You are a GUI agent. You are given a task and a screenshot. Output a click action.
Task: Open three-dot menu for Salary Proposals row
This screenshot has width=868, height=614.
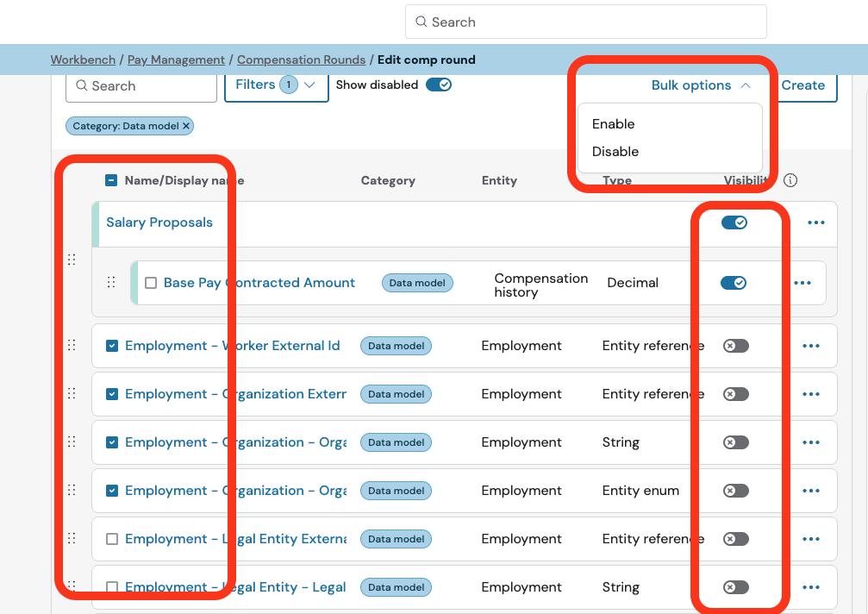(x=816, y=222)
